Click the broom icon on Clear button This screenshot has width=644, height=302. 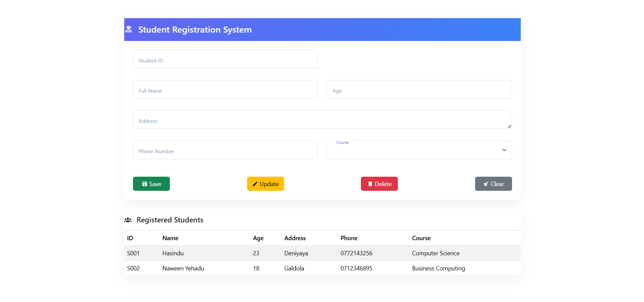tap(486, 184)
